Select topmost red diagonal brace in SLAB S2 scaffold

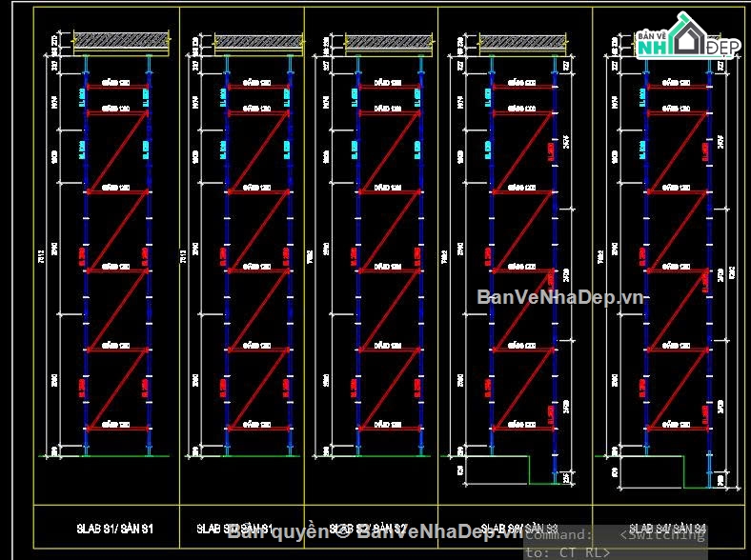pyautogui.click(x=390, y=152)
